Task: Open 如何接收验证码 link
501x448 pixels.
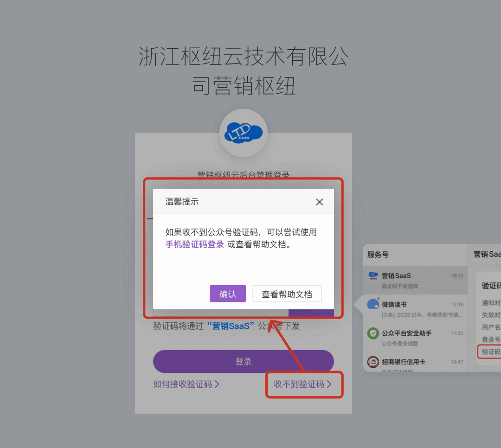Action: (186, 384)
